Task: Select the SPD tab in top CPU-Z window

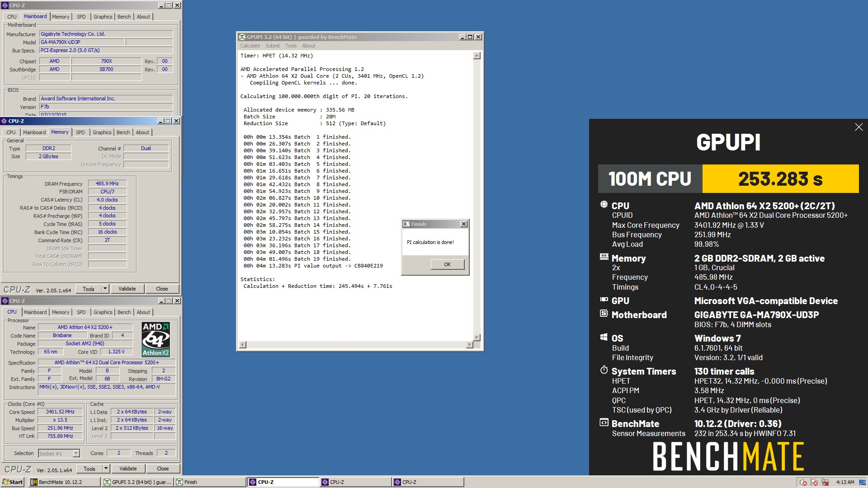Action: coord(81,17)
